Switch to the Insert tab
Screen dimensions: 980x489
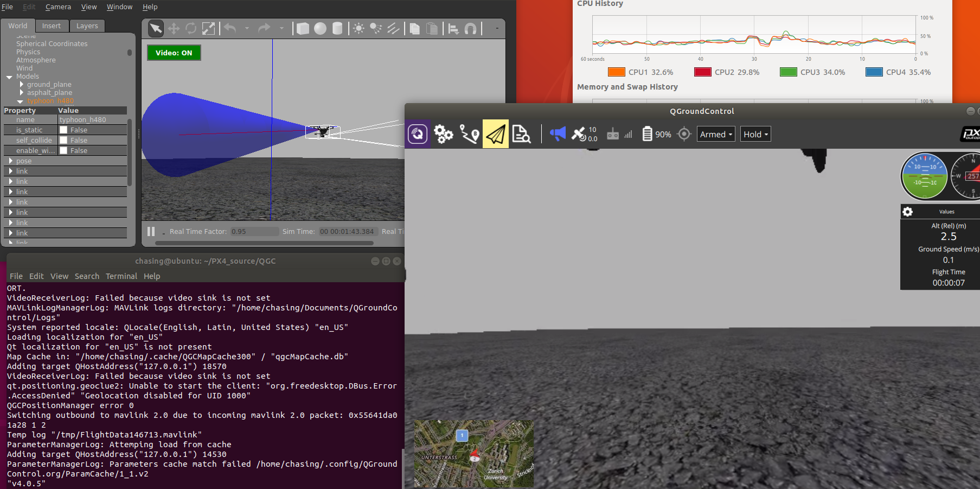(x=52, y=26)
